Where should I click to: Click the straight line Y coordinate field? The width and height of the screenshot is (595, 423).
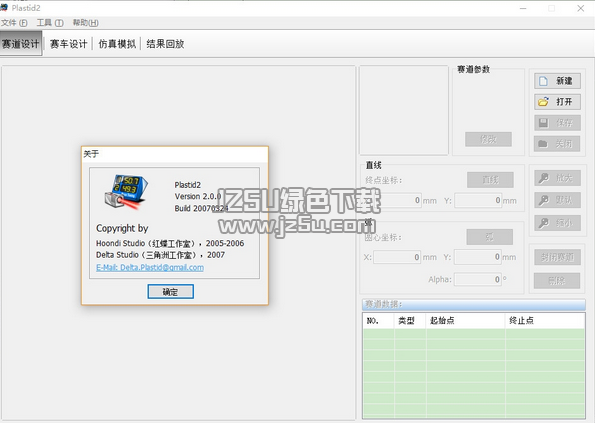tap(478, 200)
